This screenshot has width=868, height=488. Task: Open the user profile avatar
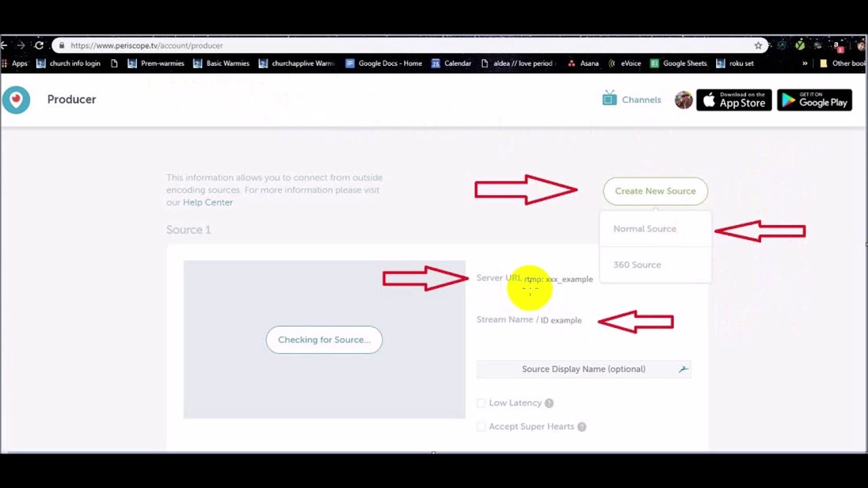[684, 100]
